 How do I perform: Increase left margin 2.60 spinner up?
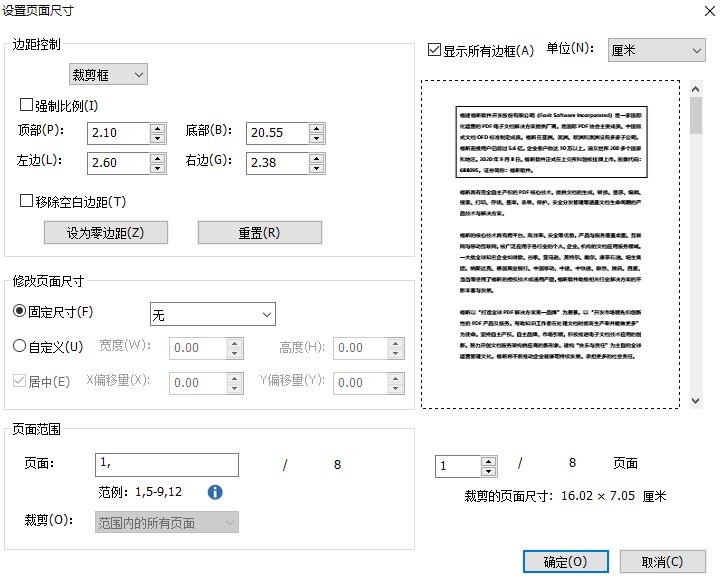[x=158, y=158]
